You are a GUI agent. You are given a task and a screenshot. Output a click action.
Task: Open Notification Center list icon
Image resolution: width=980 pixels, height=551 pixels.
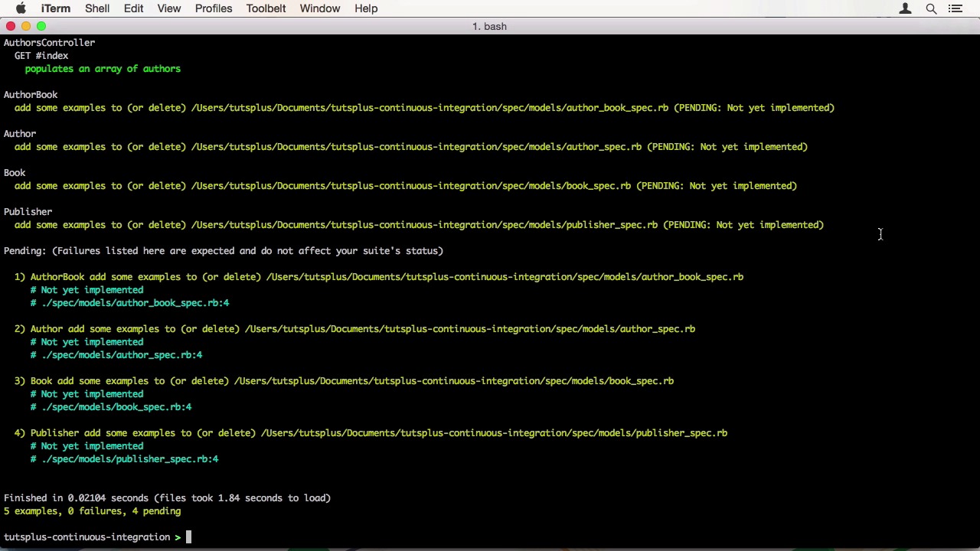click(x=955, y=8)
